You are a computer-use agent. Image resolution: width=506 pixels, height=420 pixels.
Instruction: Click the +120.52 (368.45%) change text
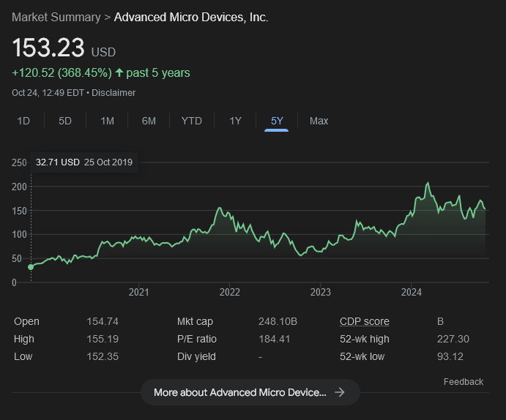62,73
